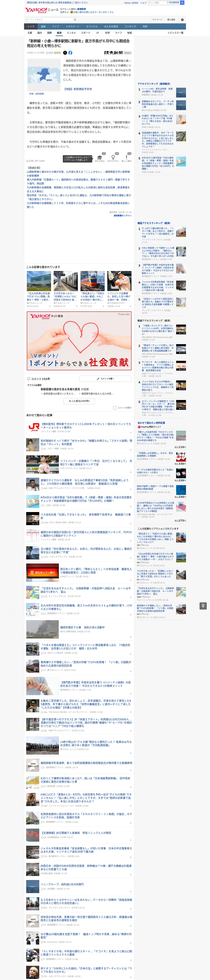Click the 152 comment count beside article date
The width and height of the screenshot is (210, 980).
point(50,53)
